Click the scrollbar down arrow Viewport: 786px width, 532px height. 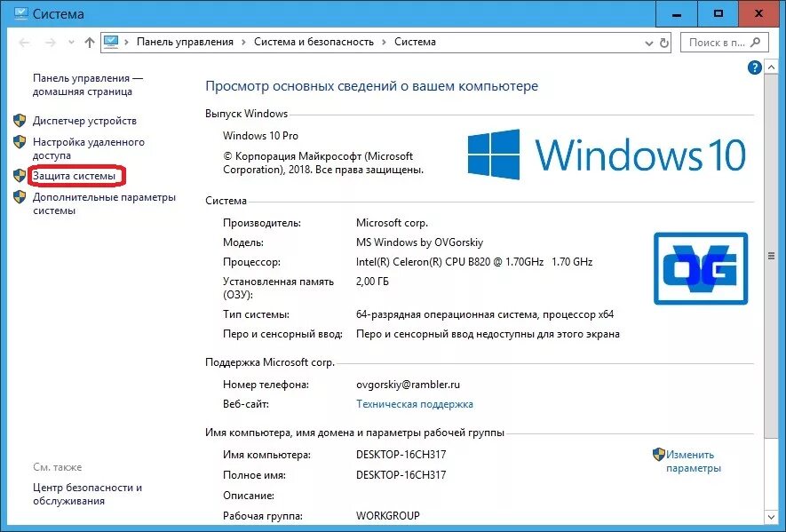click(771, 516)
